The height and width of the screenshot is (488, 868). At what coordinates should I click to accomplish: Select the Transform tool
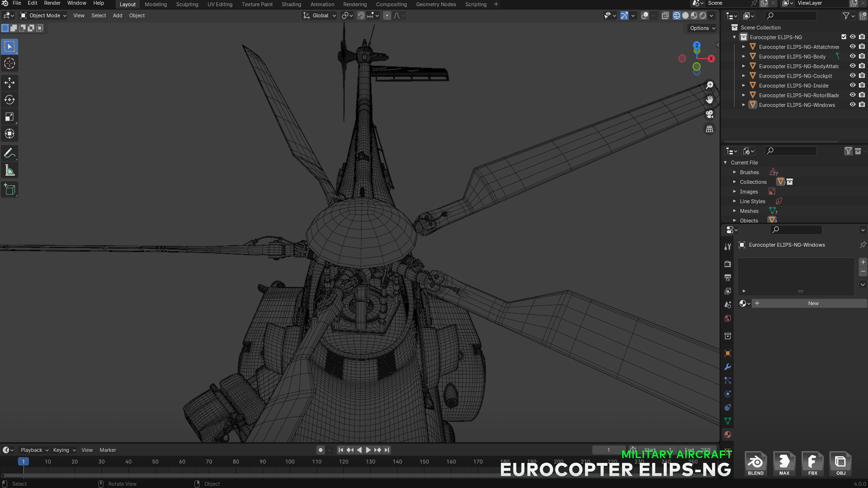click(9, 134)
